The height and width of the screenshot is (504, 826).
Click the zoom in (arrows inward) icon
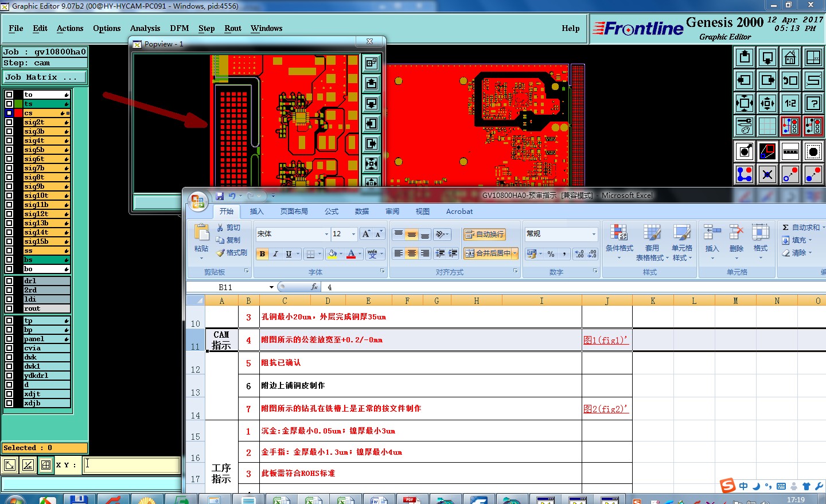click(x=745, y=103)
